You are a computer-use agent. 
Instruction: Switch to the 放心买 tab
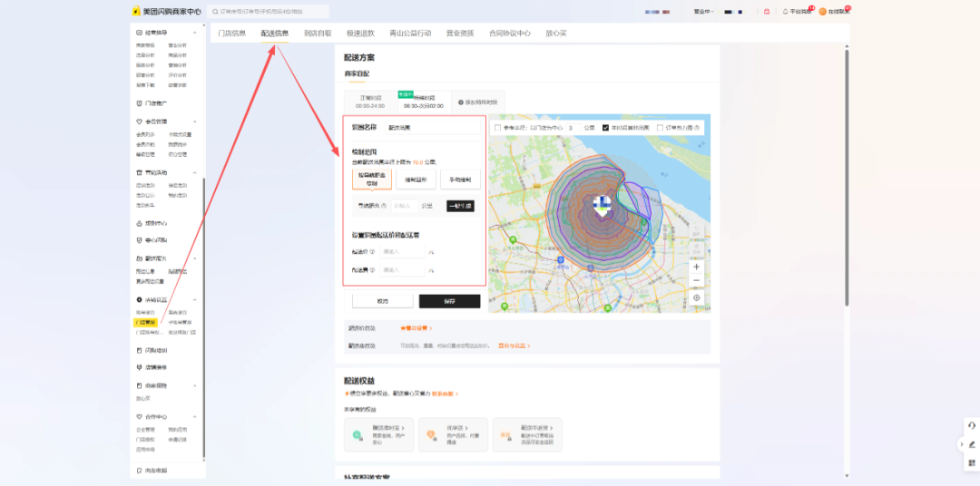point(555,34)
